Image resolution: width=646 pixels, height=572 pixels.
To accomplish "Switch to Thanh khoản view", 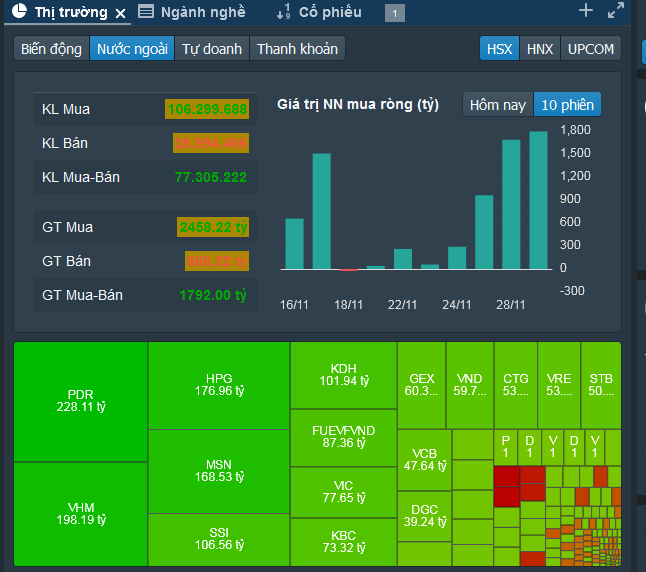I will click(297, 49).
